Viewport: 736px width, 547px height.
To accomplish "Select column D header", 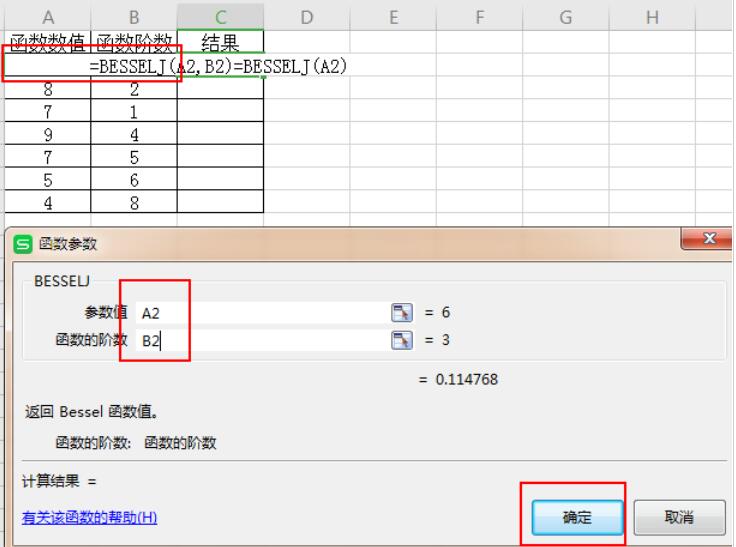I will coord(307,17).
